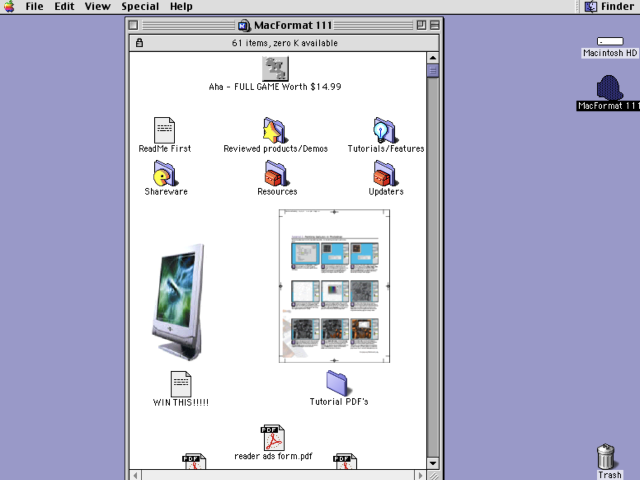Click the '61 items, zero K available' text
The height and width of the screenshot is (480, 640).
click(x=284, y=43)
